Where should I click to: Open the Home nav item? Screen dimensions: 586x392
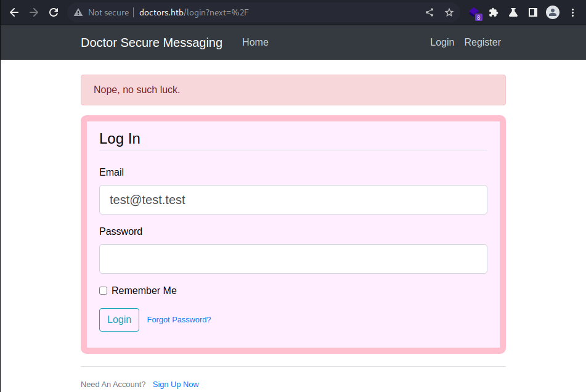(x=255, y=43)
